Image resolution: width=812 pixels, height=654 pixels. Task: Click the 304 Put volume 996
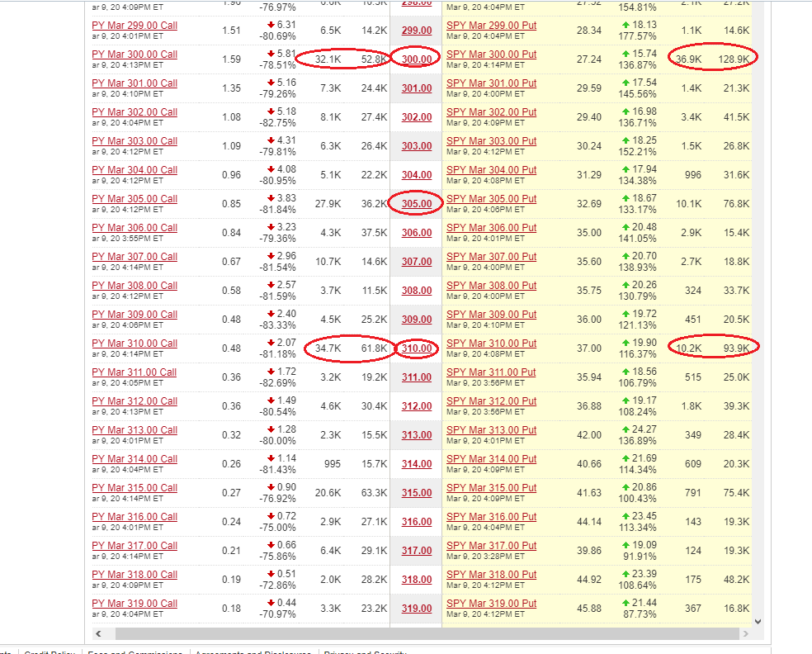[x=693, y=175]
